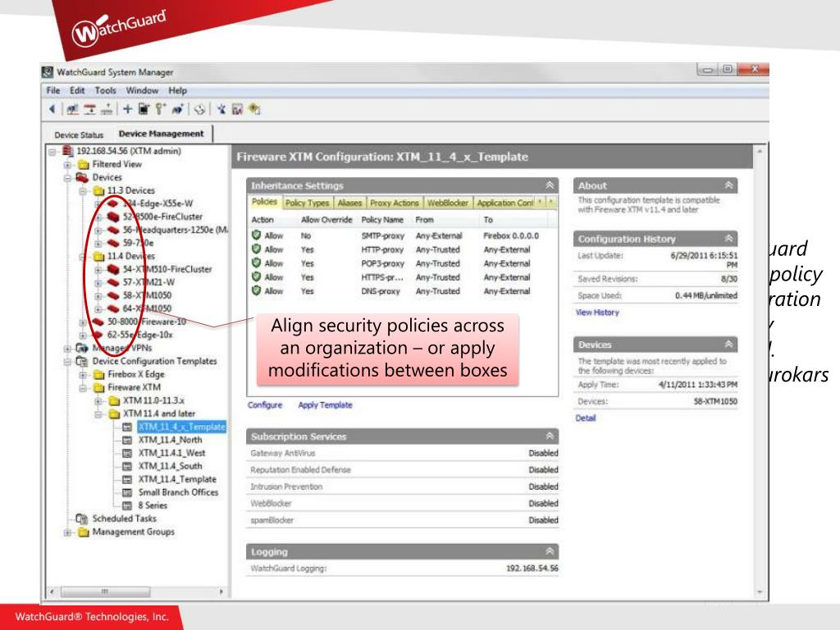Click the Apply Template link
This screenshot has width=840, height=630.
coord(325,405)
